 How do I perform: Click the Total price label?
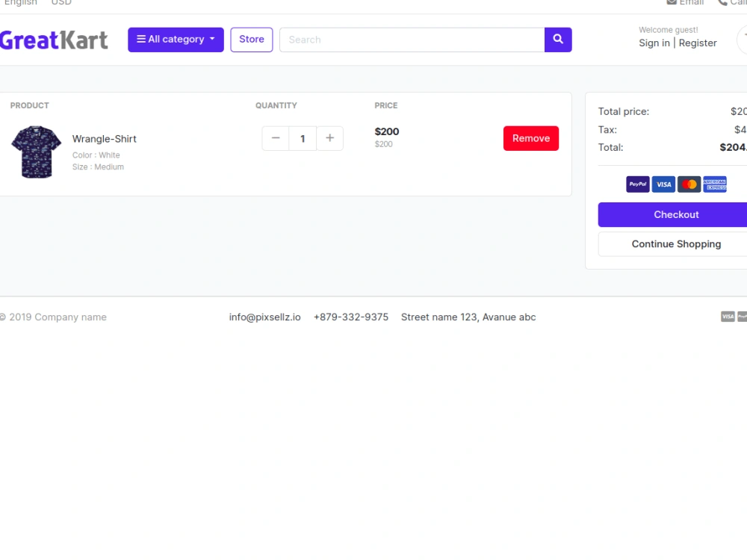pos(624,111)
